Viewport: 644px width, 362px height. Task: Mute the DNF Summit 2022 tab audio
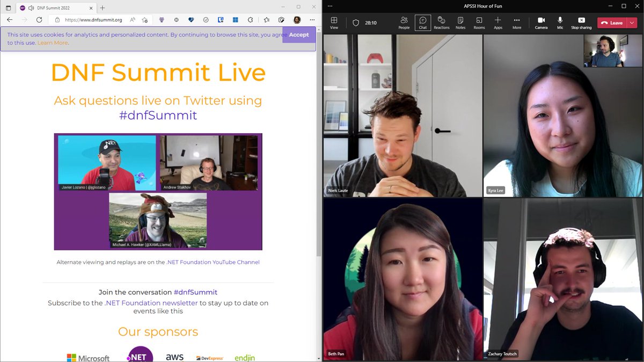coord(31,8)
